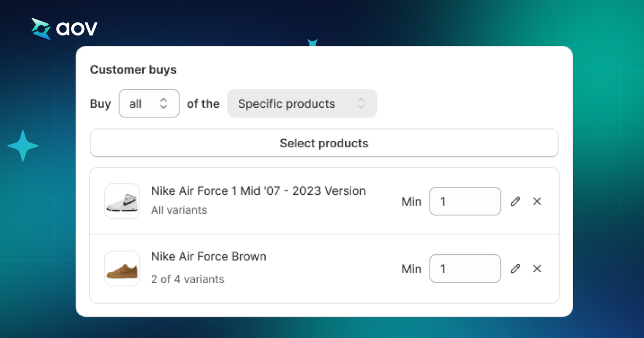644x338 pixels.
Task: Click the 'aov' brand wordmark
Action: (x=77, y=29)
